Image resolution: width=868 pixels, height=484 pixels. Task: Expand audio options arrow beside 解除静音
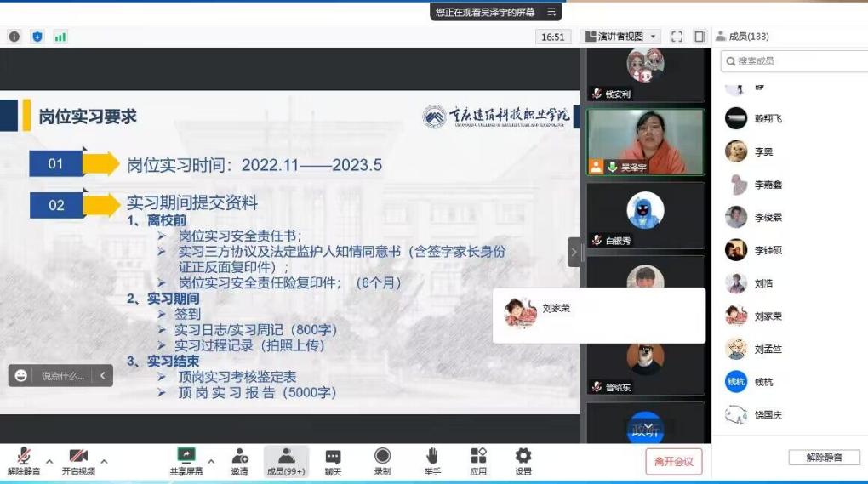click(x=49, y=462)
